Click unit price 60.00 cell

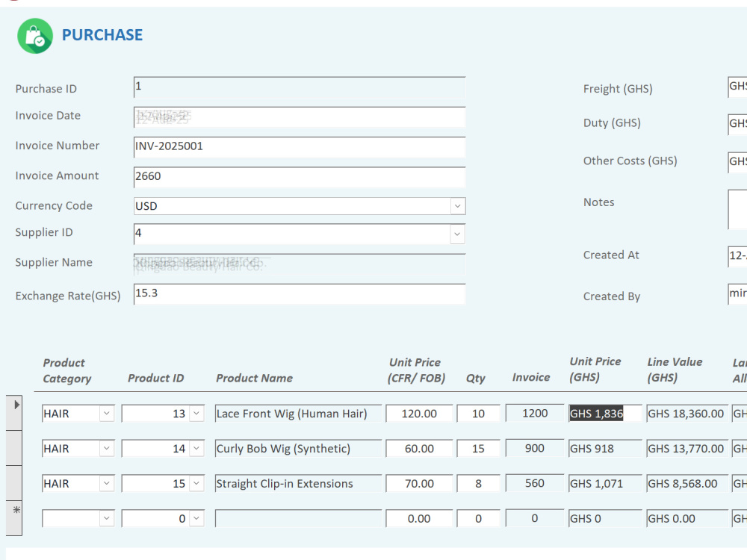(x=419, y=448)
